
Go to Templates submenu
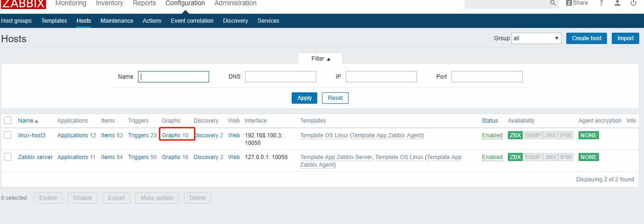[54, 21]
